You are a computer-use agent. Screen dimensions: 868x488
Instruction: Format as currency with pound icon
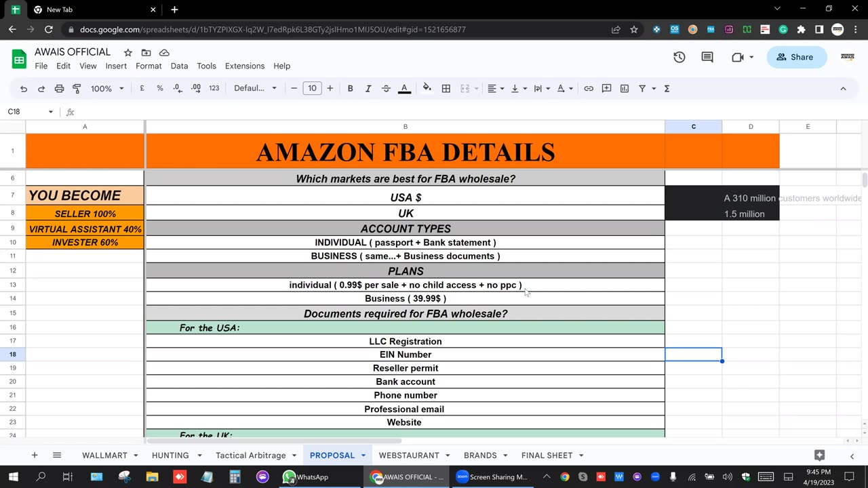(x=142, y=88)
